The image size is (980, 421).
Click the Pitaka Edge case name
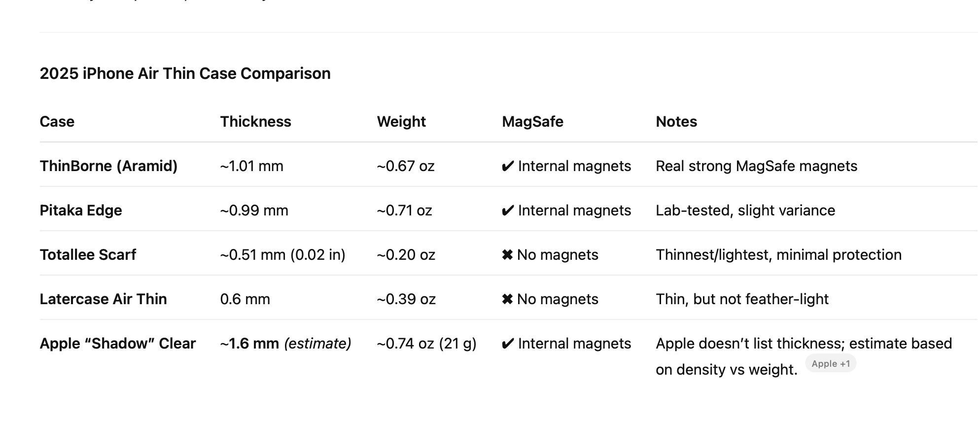pyautogui.click(x=81, y=210)
